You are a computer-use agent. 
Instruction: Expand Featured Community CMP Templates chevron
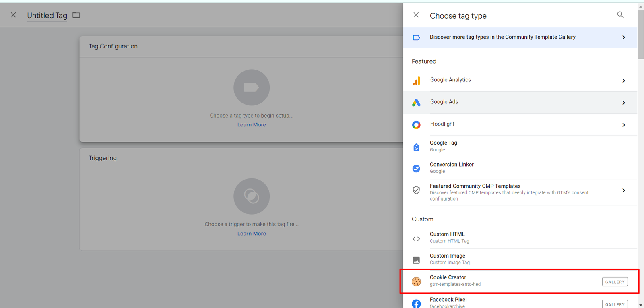point(623,190)
